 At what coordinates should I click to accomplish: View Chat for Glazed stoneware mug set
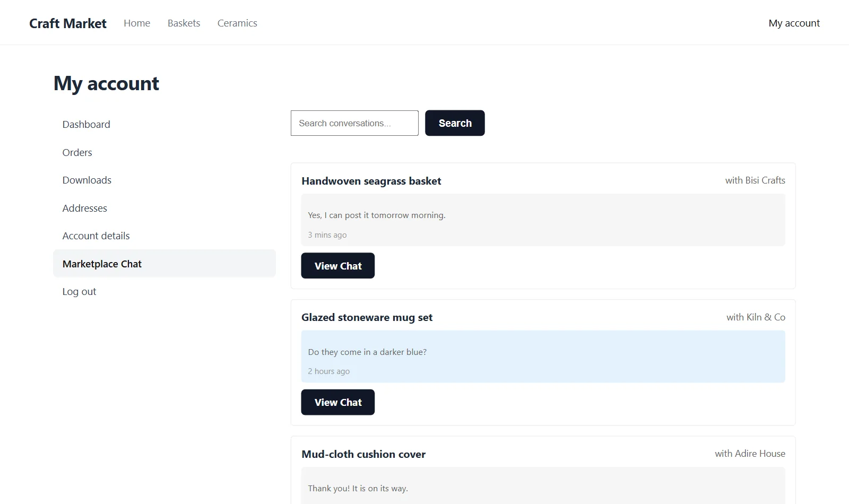tap(338, 402)
